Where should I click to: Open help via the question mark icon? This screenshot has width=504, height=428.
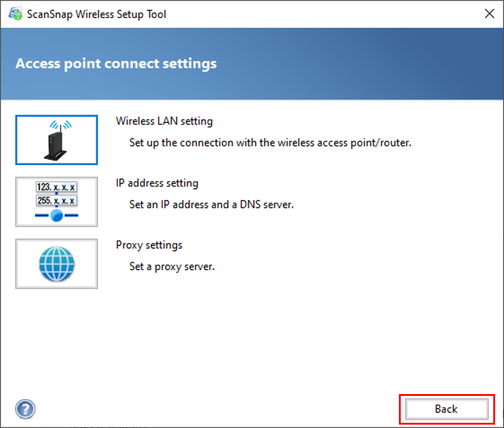click(25, 409)
